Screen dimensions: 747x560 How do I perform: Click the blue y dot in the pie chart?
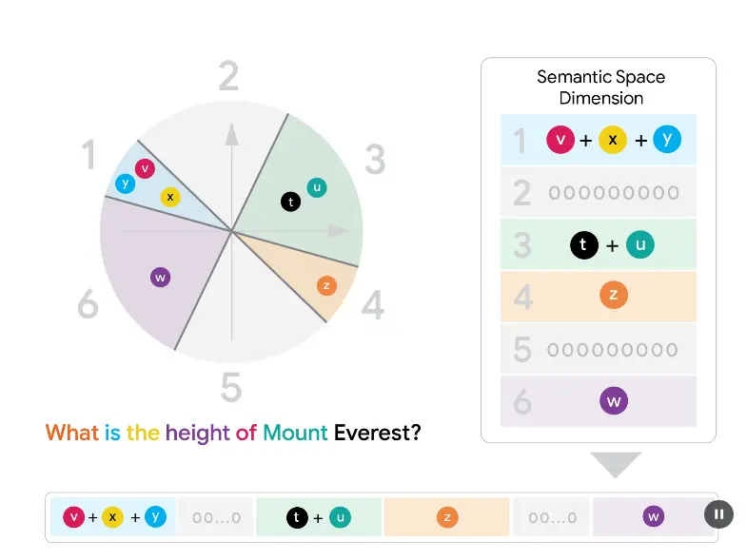125,183
